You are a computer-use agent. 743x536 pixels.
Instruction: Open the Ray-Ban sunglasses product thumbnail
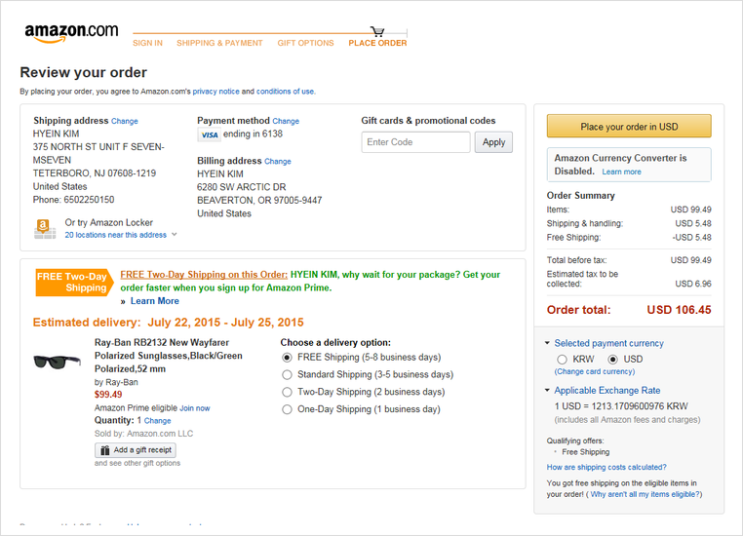(x=59, y=362)
